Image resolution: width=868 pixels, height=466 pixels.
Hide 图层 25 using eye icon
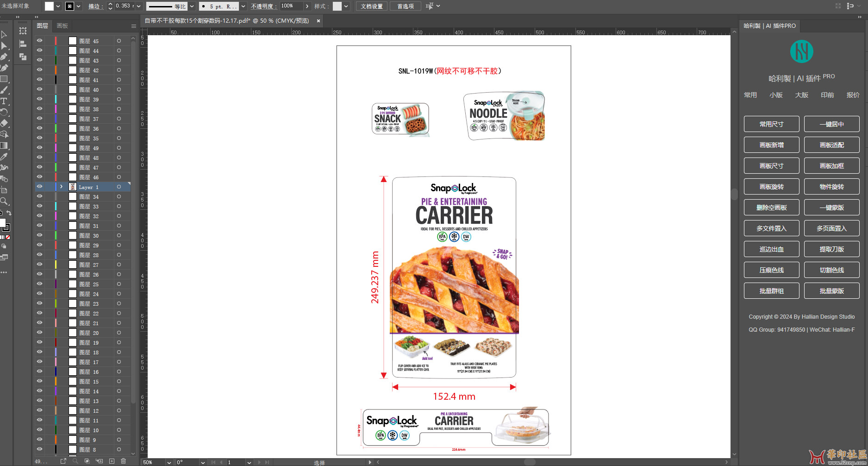pos(39,284)
